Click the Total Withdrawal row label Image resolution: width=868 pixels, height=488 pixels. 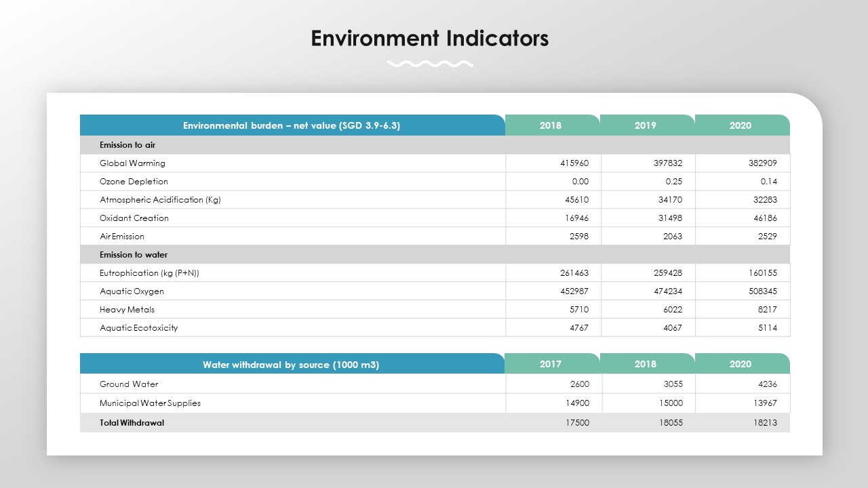(132, 423)
